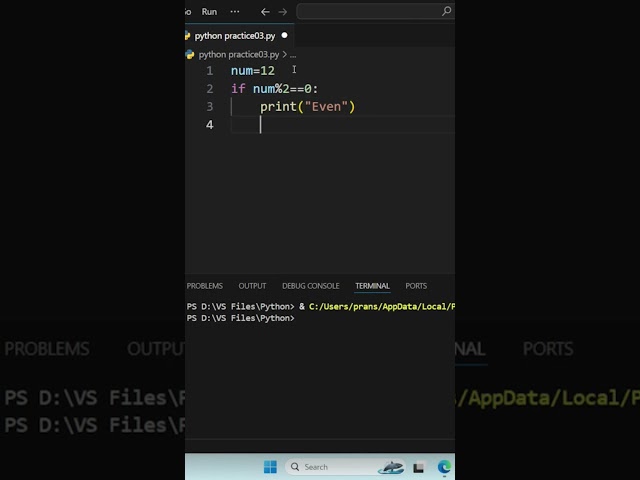Viewport: 640px width, 480px height.
Task: Click line number 2 in the gutter
Action: click(x=209, y=89)
